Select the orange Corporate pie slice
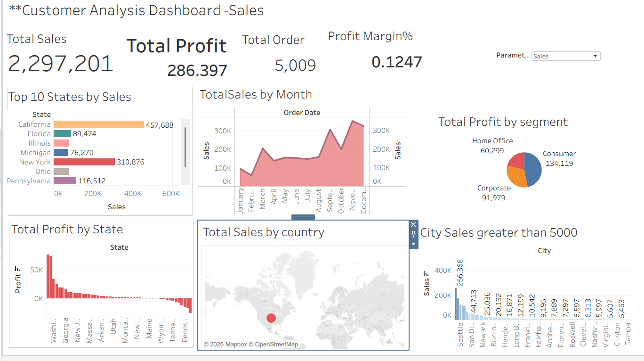The image size is (644, 361). tap(516, 177)
